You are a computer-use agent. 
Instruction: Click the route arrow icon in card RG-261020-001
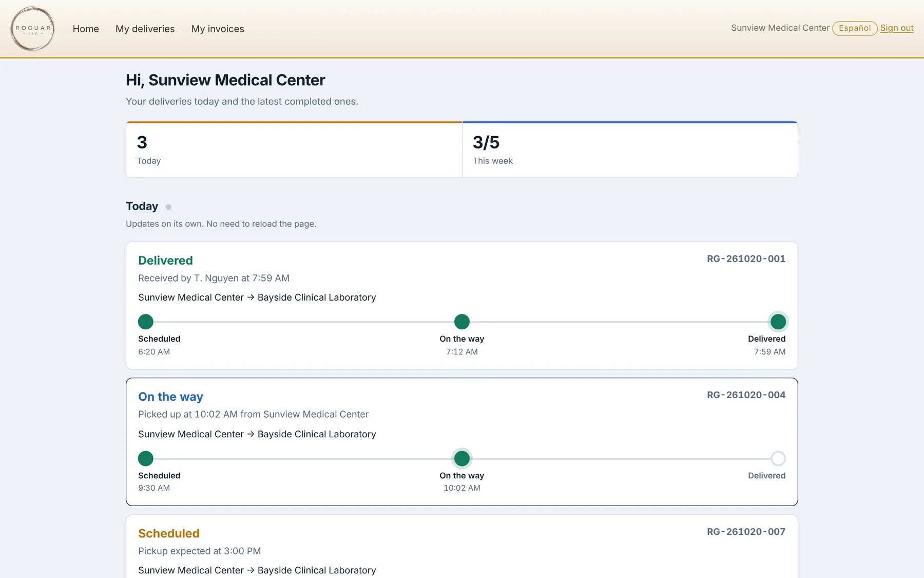click(x=251, y=297)
